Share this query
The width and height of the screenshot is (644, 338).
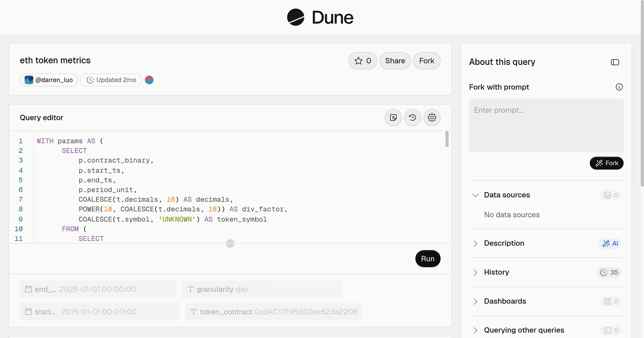click(x=395, y=61)
